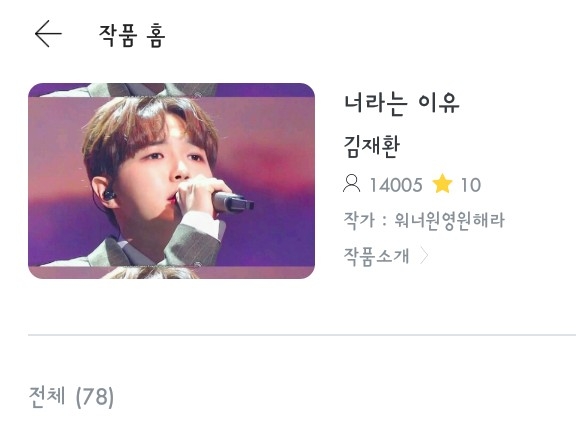This screenshot has width=576, height=432.
Task: Open the 작품소개 description link
Action: coord(376,256)
